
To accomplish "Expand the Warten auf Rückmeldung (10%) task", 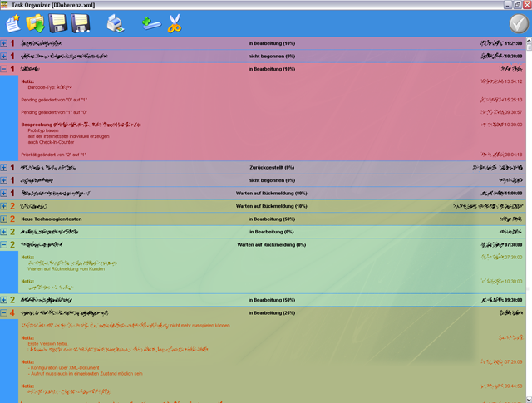I will 3,206.
